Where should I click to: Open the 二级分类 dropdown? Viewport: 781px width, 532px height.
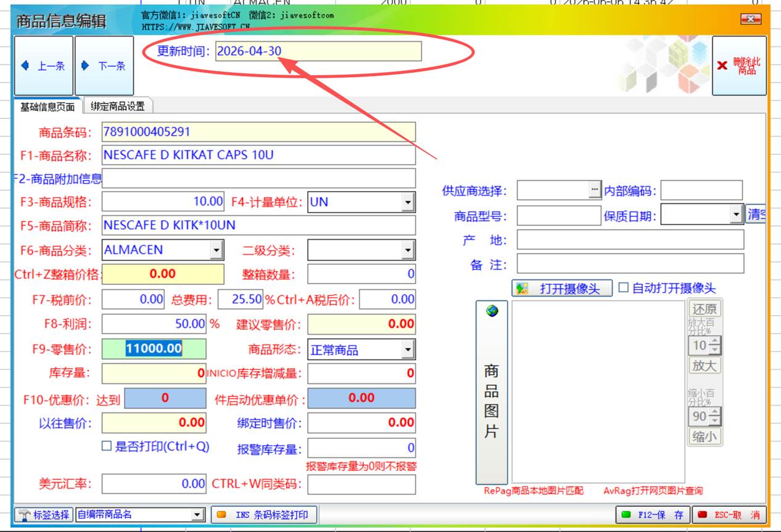click(408, 250)
